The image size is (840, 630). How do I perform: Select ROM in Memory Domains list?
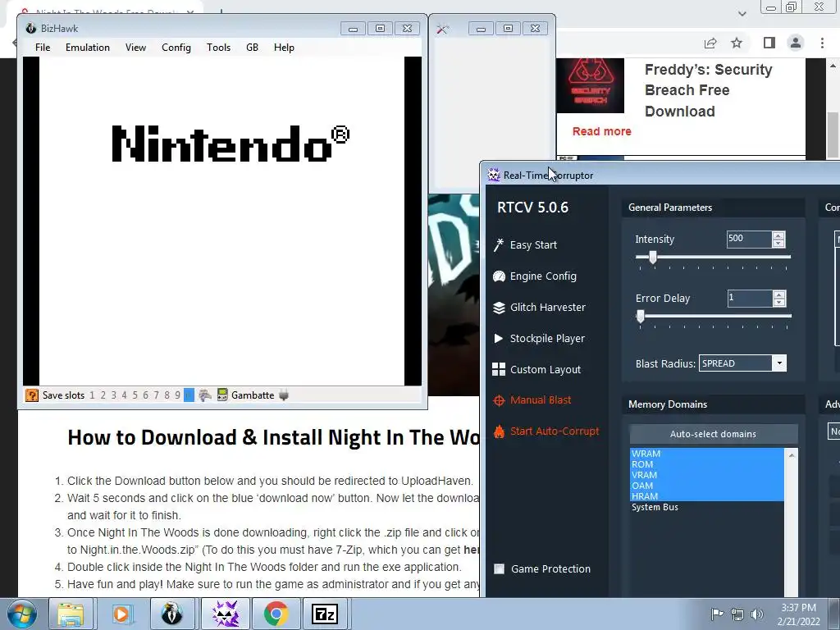click(706, 464)
